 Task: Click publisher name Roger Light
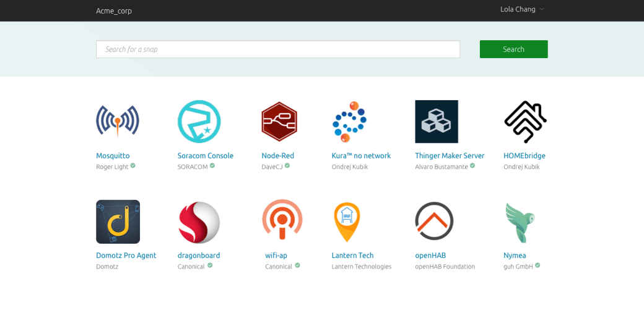pyautogui.click(x=112, y=167)
